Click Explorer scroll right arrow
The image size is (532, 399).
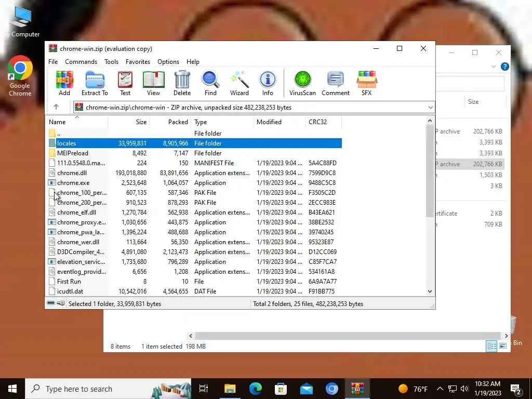pos(506,336)
